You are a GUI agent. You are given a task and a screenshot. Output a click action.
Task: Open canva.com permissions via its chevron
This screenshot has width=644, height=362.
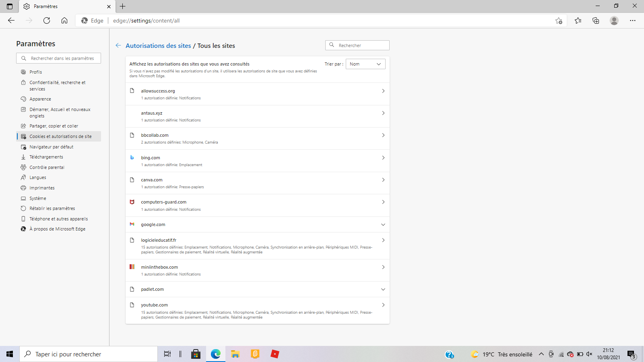(x=383, y=180)
